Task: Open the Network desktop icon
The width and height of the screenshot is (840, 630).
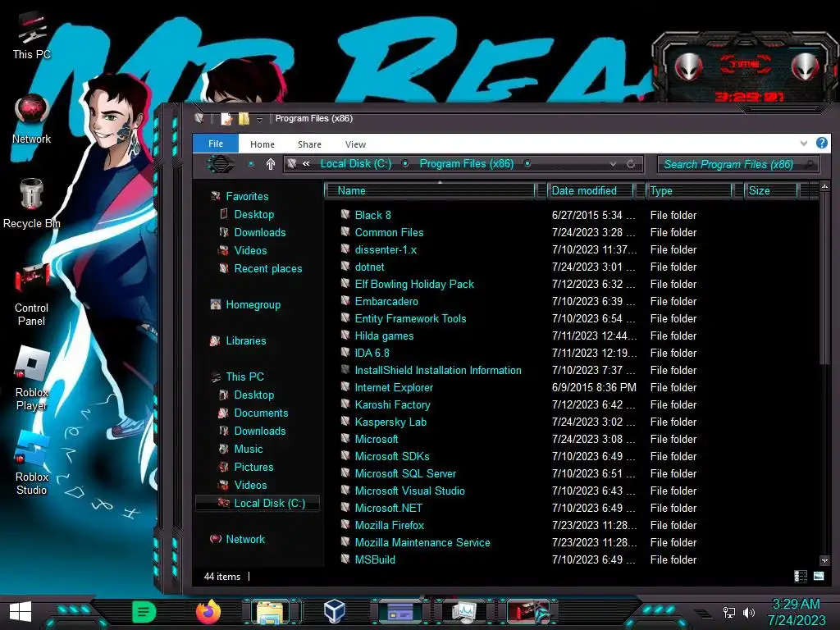Action: [31, 119]
